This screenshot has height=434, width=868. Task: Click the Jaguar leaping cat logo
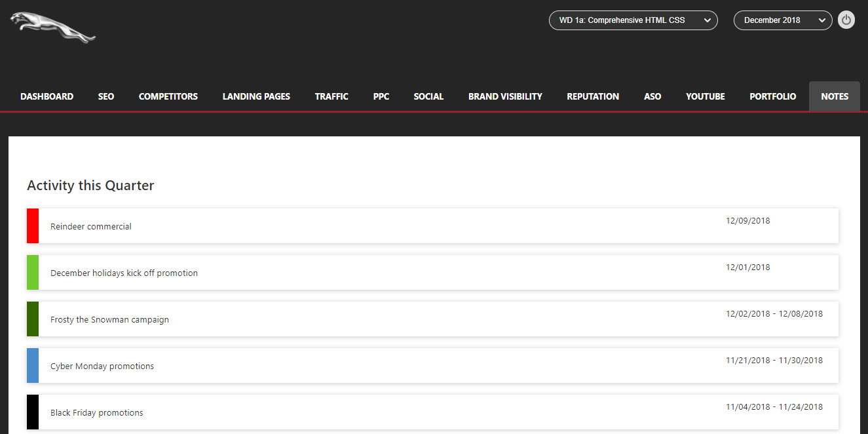[52, 27]
